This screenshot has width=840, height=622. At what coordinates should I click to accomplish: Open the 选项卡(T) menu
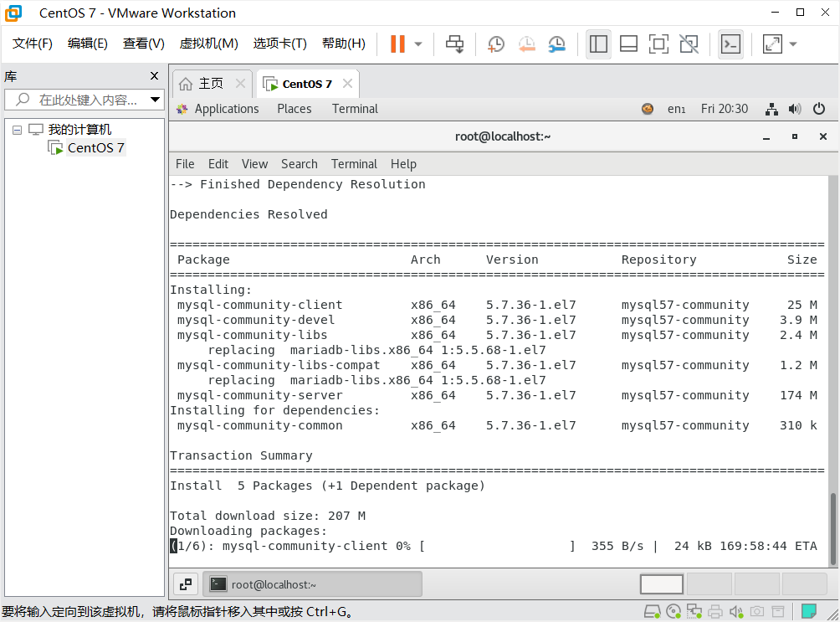point(279,44)
